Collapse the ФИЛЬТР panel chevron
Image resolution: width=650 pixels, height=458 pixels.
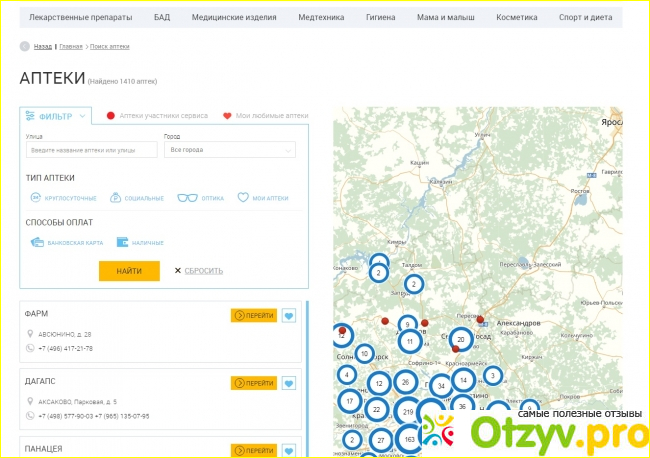pos(82,116)
